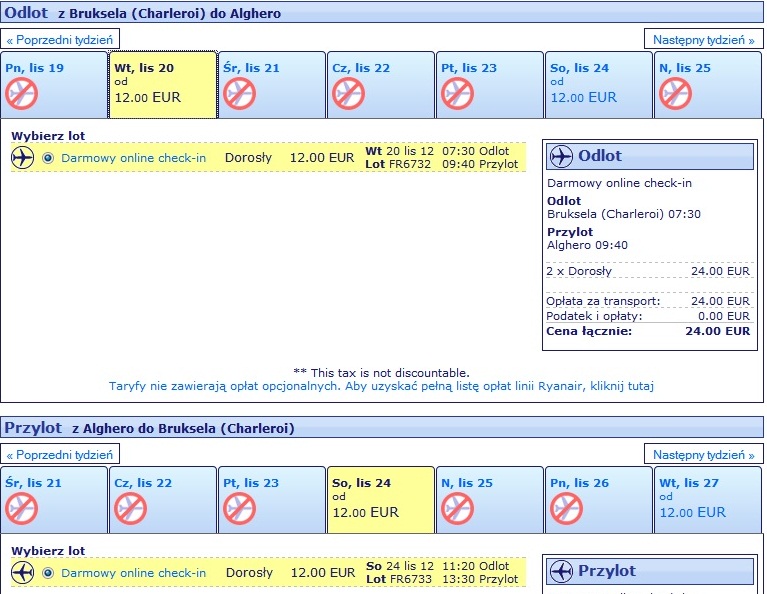767x594 pixels.
Task: Select the Wt, lis 20 departure date tab
Action: pyautogui.click(x=162, y=85)
